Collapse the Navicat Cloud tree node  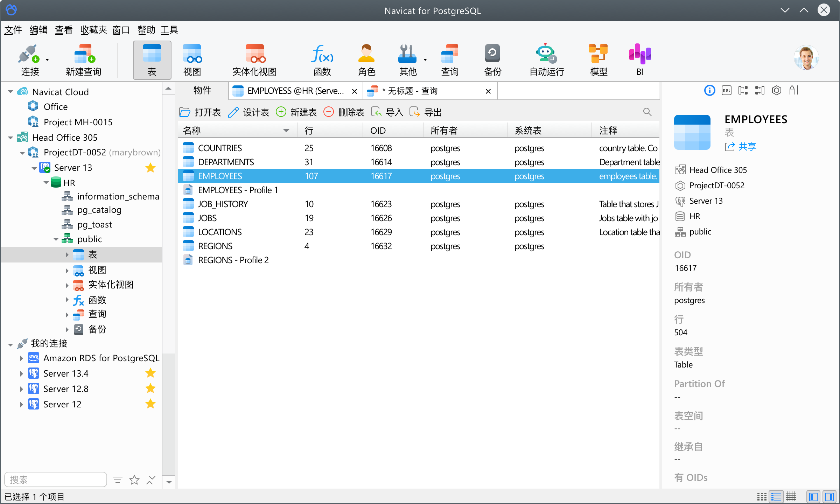click(10, 92)
